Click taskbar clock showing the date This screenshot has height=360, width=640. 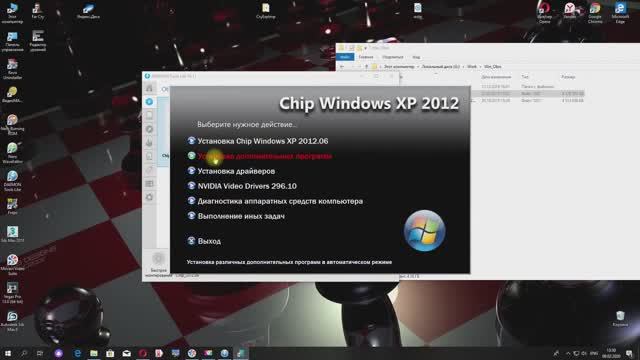[611, 353]
